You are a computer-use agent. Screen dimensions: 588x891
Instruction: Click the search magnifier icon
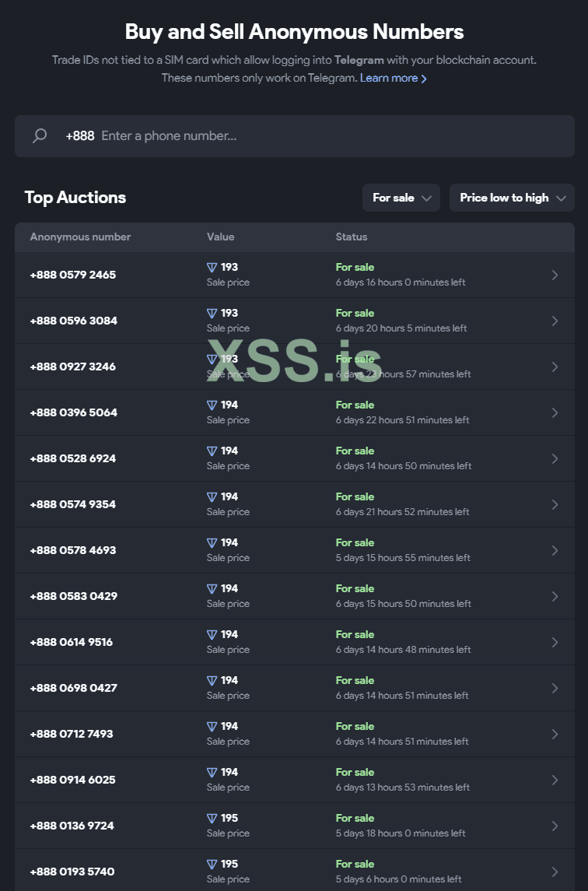click(x=40, y=136)
